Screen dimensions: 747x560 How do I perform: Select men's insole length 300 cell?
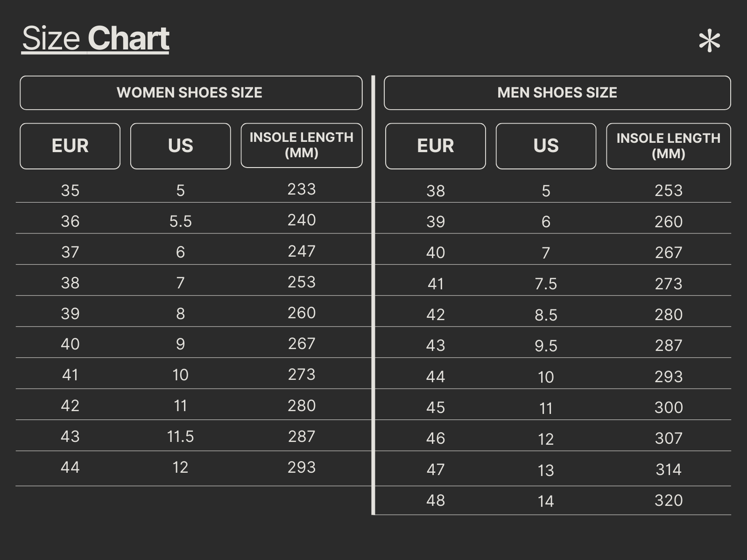point(669,407)
